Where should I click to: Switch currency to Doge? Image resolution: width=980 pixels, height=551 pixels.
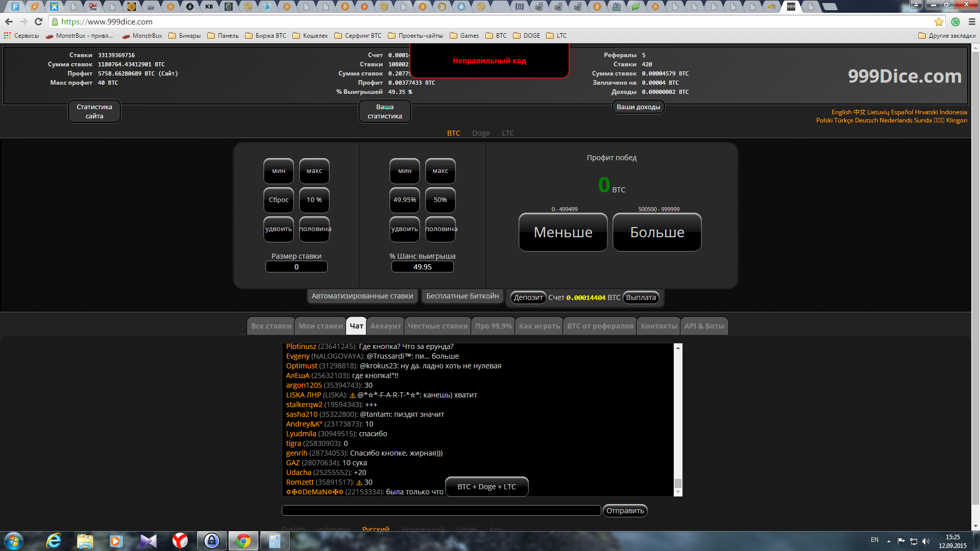481,133
